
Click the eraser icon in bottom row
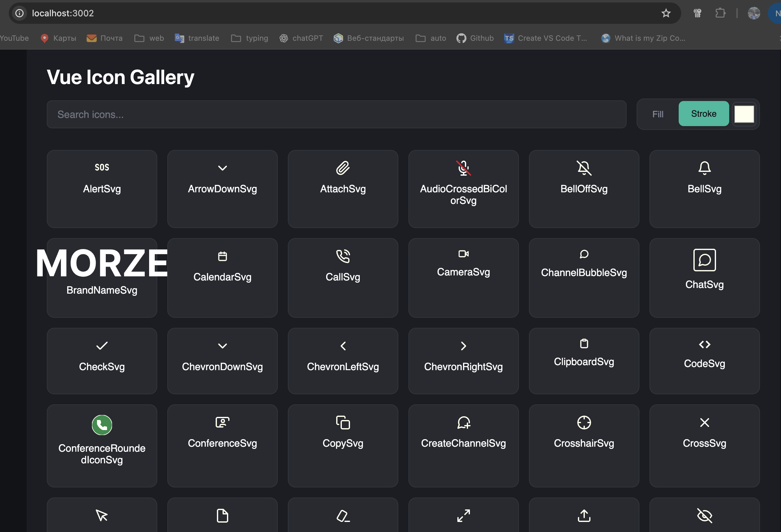(x=343, y=516)
